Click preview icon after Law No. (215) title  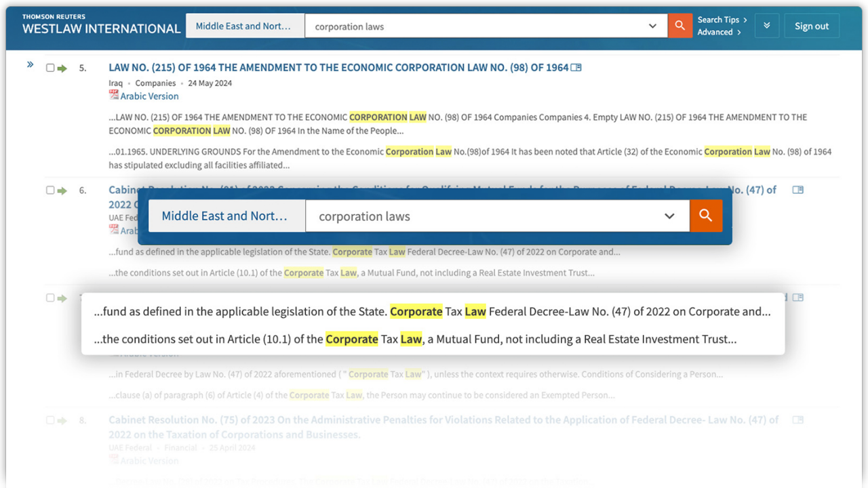pos(576,68)
